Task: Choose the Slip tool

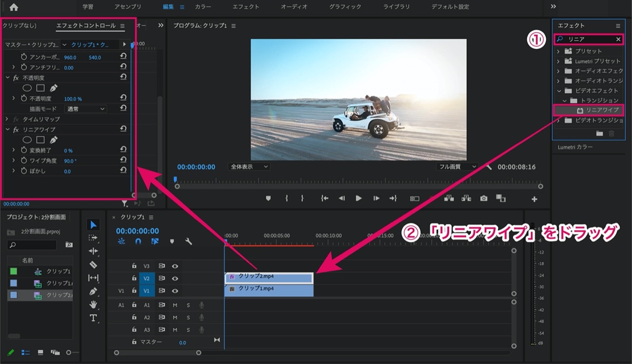Action: pos(93,278)
